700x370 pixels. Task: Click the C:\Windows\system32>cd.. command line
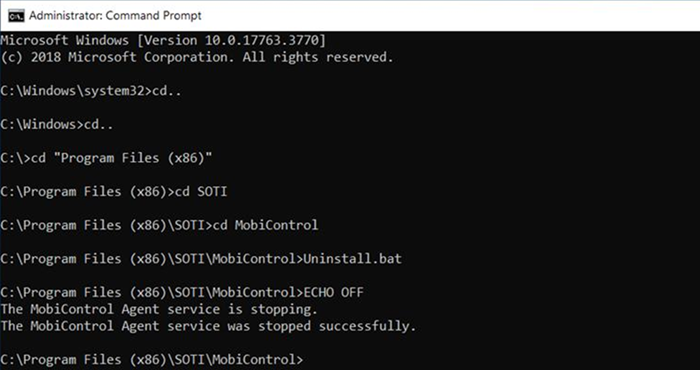tap(91, 91)
